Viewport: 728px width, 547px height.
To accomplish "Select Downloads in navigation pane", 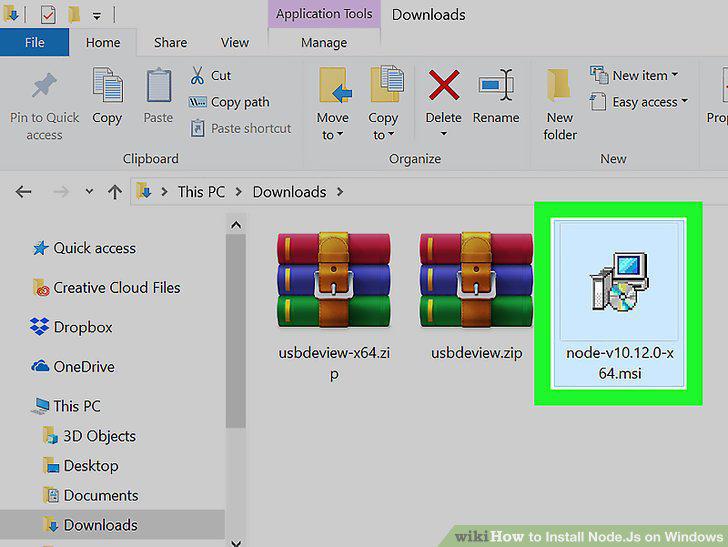I will [x=112, y=525].
